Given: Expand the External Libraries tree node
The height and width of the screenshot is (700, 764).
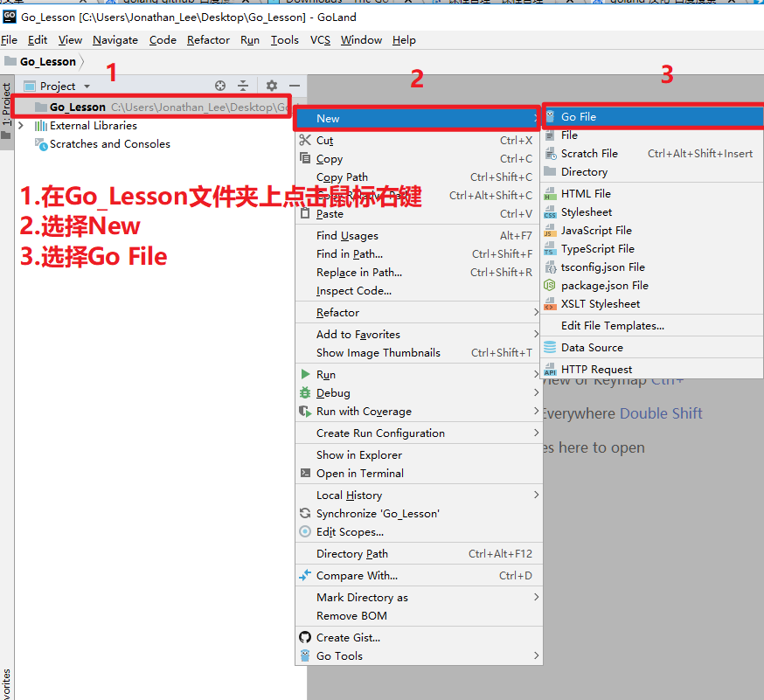Looking at the screenshot, I should coord(21,126).
